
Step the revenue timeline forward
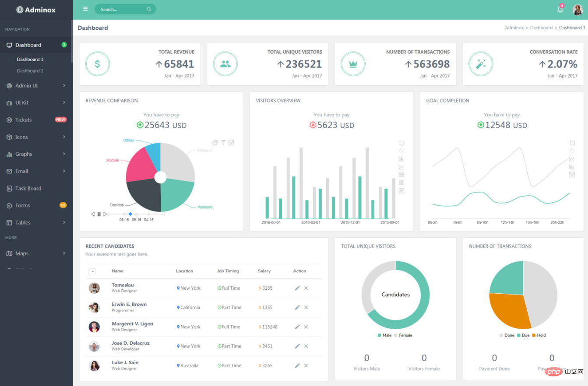coord(105,214)
